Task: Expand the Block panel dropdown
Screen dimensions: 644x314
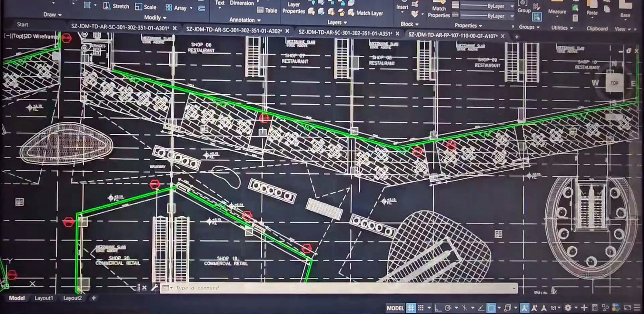Action: tap(410, 24)
